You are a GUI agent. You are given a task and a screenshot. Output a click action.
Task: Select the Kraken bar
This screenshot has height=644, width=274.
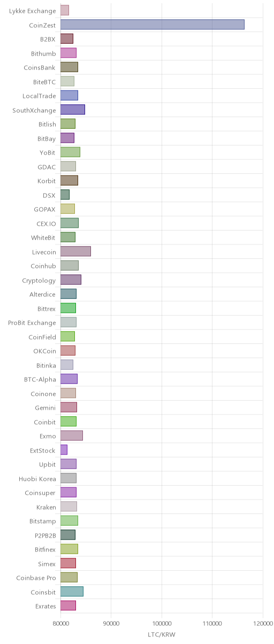click(x=68, y=507)
